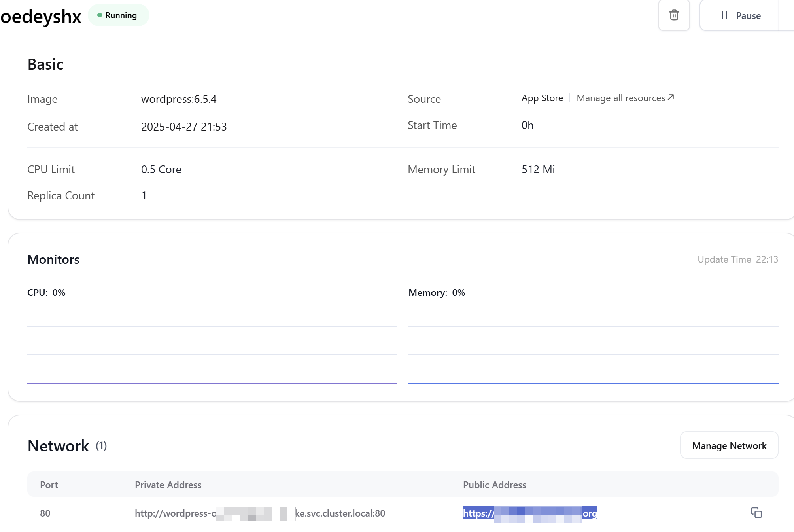Click the Port column header
The width and height of the screenshot is (794, 532).
point(49,485)
